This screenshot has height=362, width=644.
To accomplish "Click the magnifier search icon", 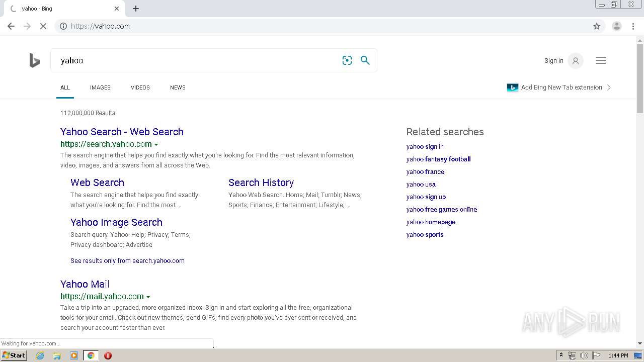I will point(365,60).
